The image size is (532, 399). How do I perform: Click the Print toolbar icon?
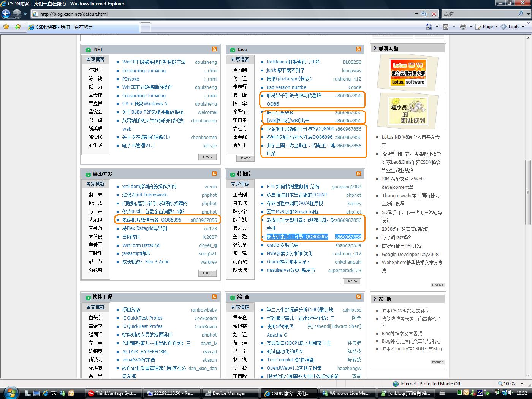463,27
